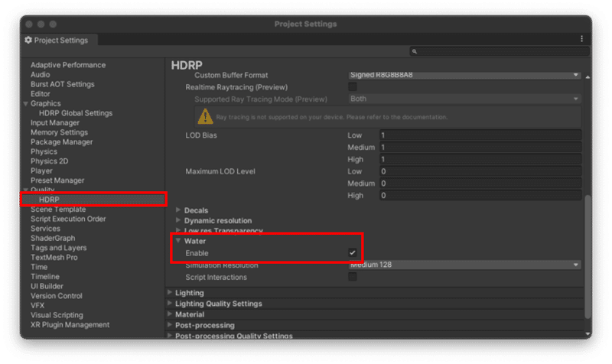Viewport: 612px width, 364px height.
Task: Collapse the Water section
Action: [178, 241]
